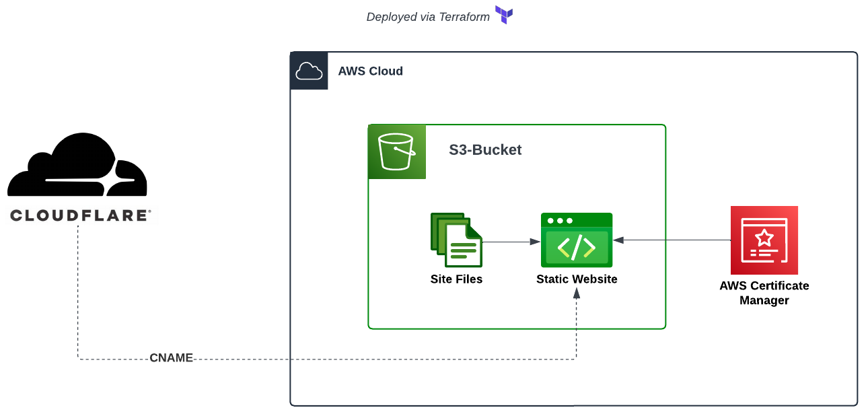The height and width of the screenshot is (414, 868).
Task: Click the black Cloudflare cloud logo
Action: coord(77,166)
